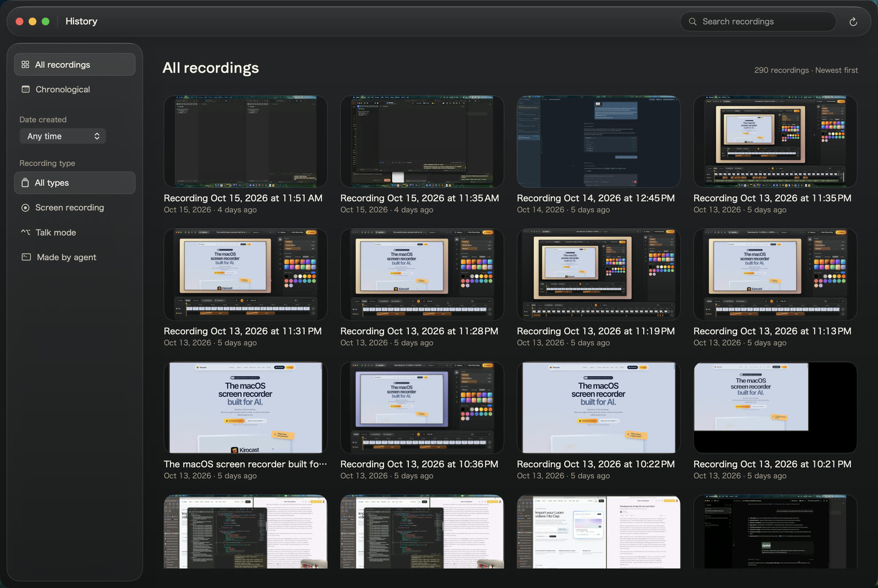Click the refresh icon in title bar
Screen dimensions: 878x588
click(x=853, y=21)
